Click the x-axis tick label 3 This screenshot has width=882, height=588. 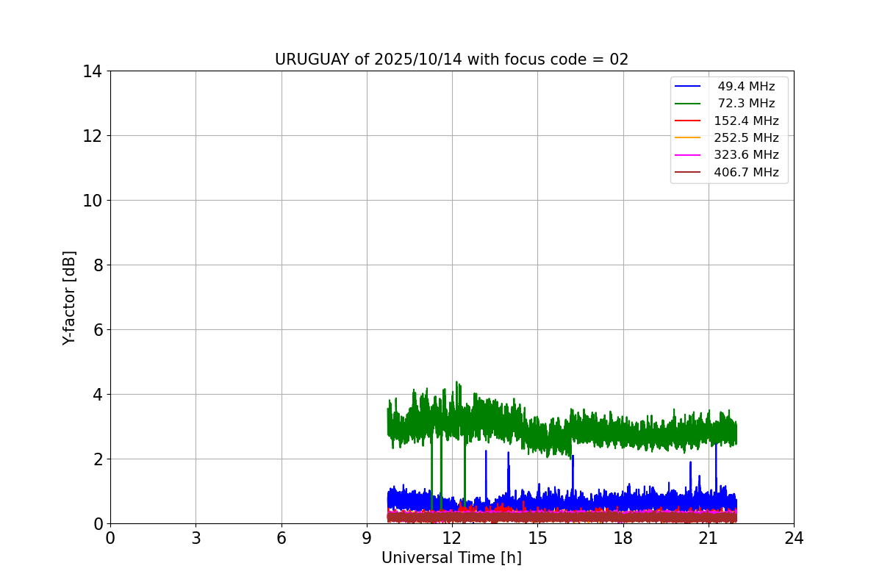coord(196,538)
